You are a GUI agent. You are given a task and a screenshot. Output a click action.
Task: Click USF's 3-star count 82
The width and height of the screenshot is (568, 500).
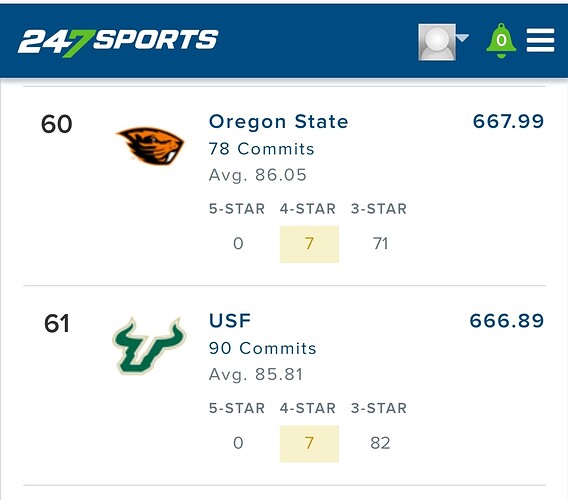pos(380,443)
